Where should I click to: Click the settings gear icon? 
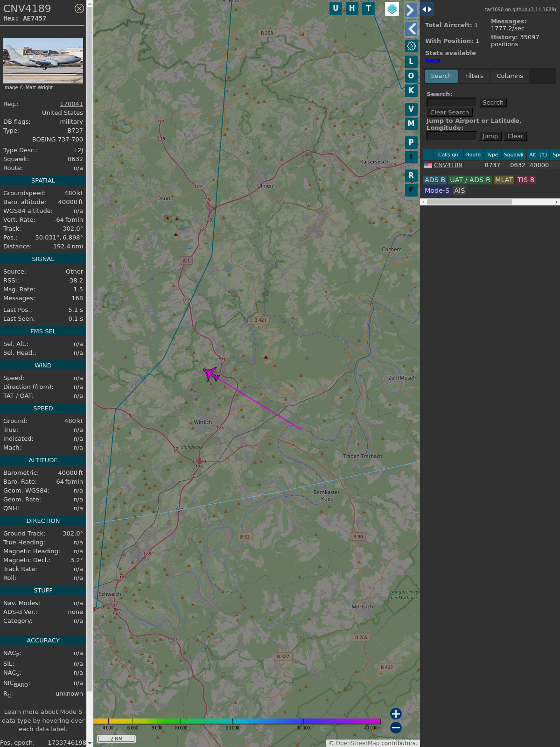point(411,46)
